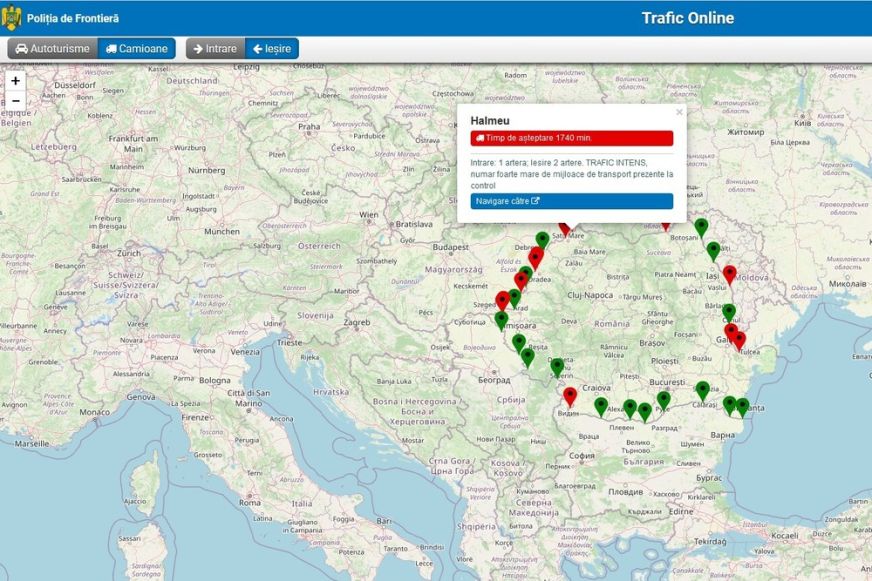Select green marker at Cahul
872x581 pixels.
click(x=729, y=313)
